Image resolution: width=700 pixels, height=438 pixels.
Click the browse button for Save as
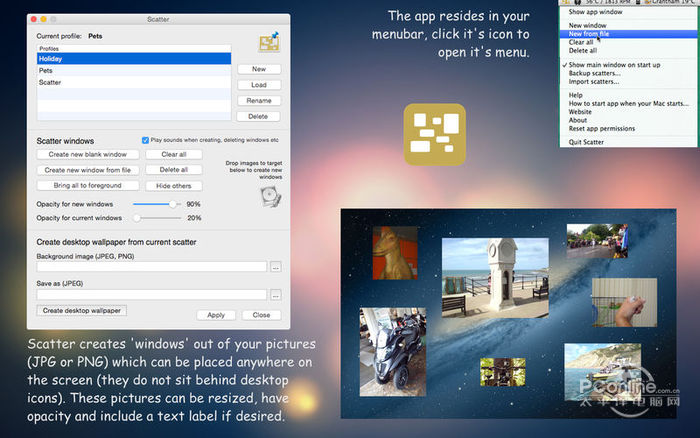coord(275,295)
